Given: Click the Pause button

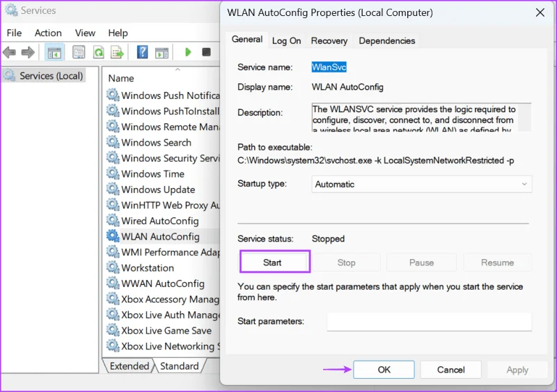Looking at the screenshot, I should click(422, 262).
